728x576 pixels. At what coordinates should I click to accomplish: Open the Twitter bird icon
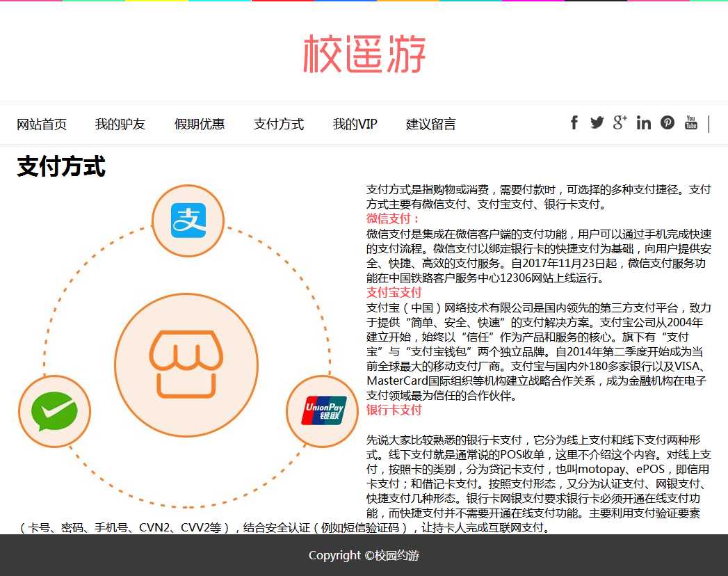click(x=597, y=123)
